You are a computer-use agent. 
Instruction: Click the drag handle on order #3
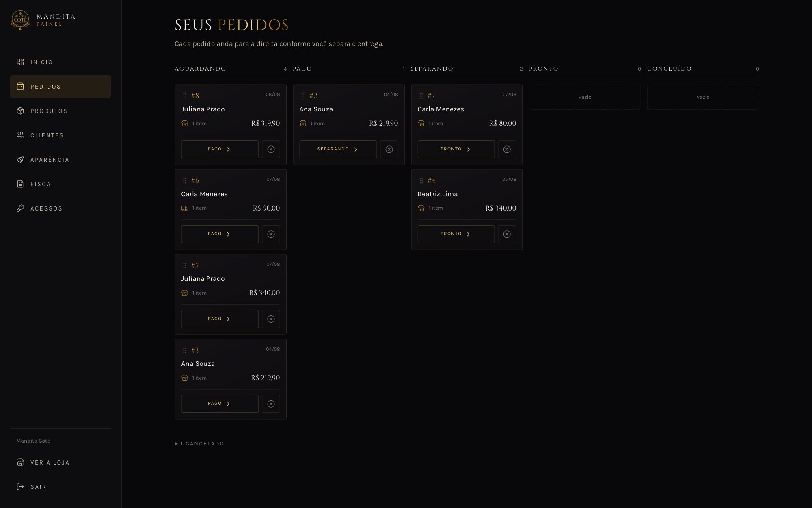(x=185, y=350)
